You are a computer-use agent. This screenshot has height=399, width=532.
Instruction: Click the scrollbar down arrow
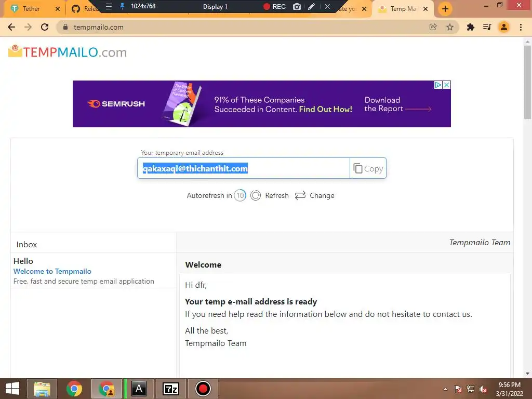pos(527,374)
